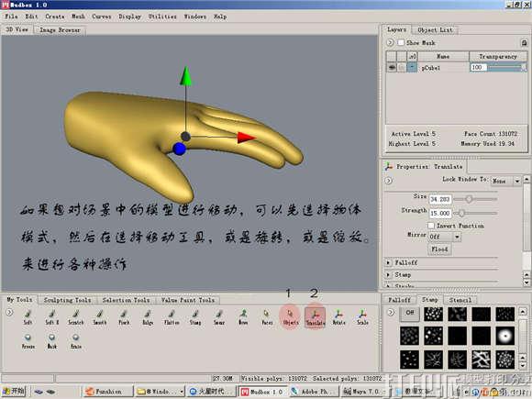Select the Freeze paint tool
The image size is (532, 399).
pyautogui.click(x=28, y=341)
